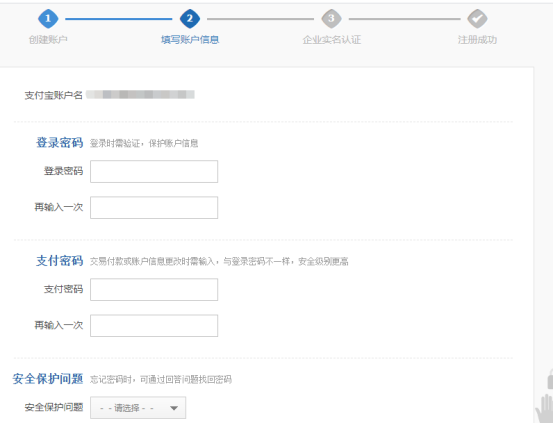Click the checkmark step icon for 注册成功
Screen dimensions: 554x424
(477, 18)
